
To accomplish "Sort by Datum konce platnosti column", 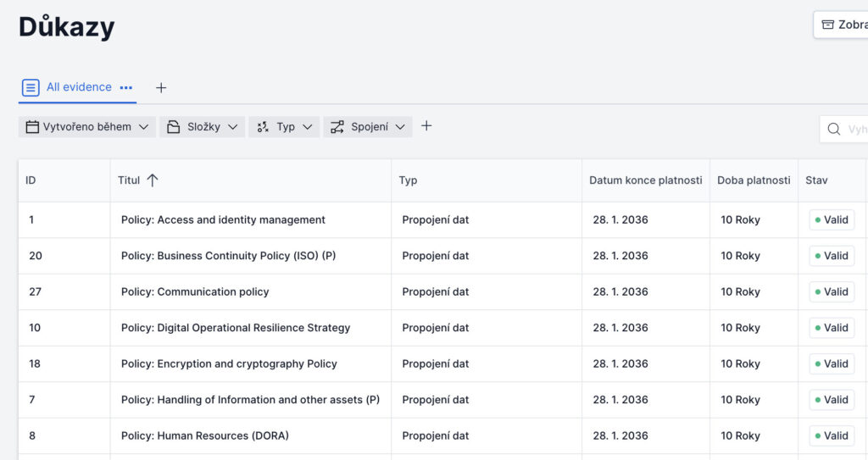I will (645, 180).
